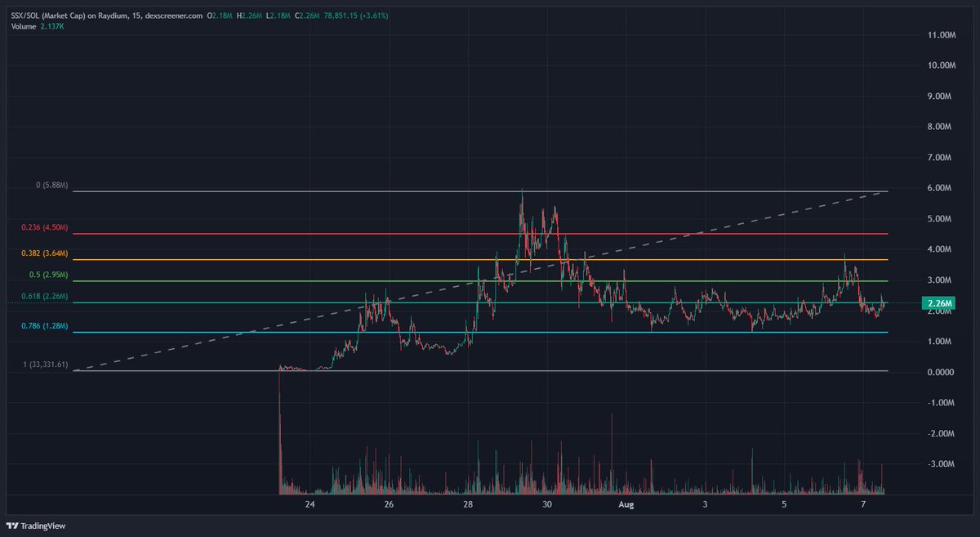Select the Fibonacci label 0 (5.88M)
Image resolution: width=980 pixels, height=537 pixels.
point(52,186)
